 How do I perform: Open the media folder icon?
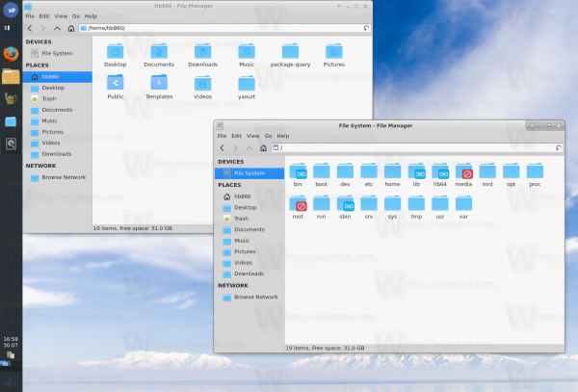point(463,174)
